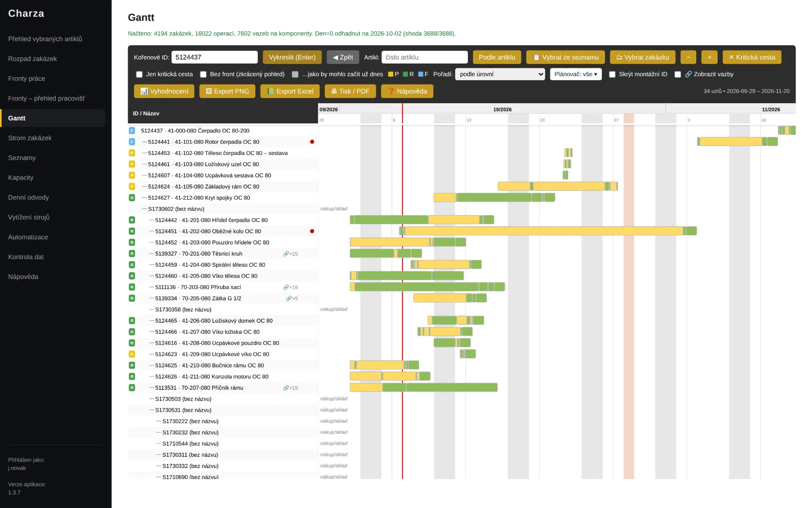Click Export Excel button
Screen dimensions: 812x508
(290, 91)
